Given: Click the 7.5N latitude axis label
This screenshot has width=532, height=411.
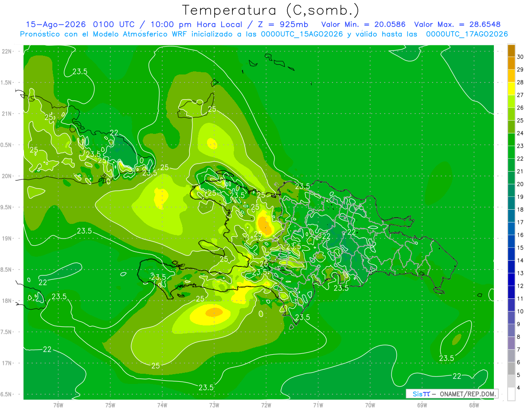Looking at the screenshot, I should click(x=7, y=332).
